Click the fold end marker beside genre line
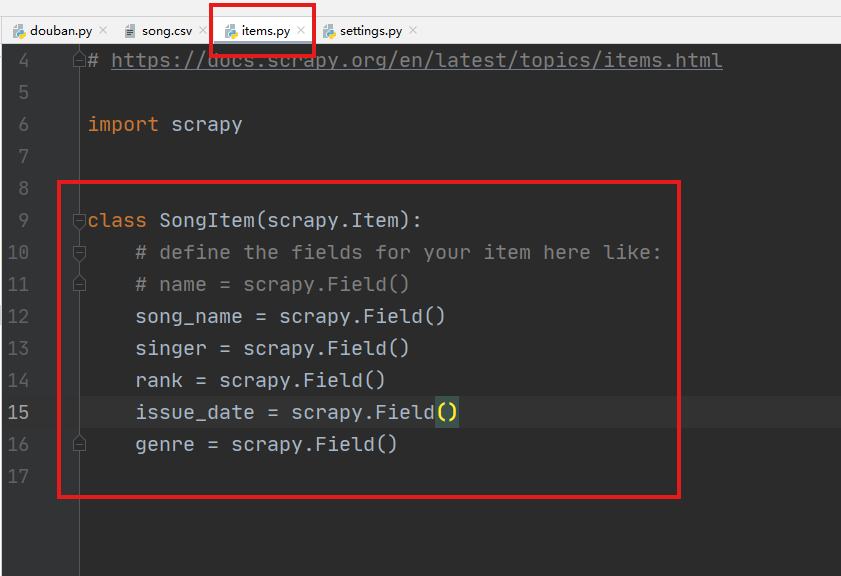 pos(79,444)
